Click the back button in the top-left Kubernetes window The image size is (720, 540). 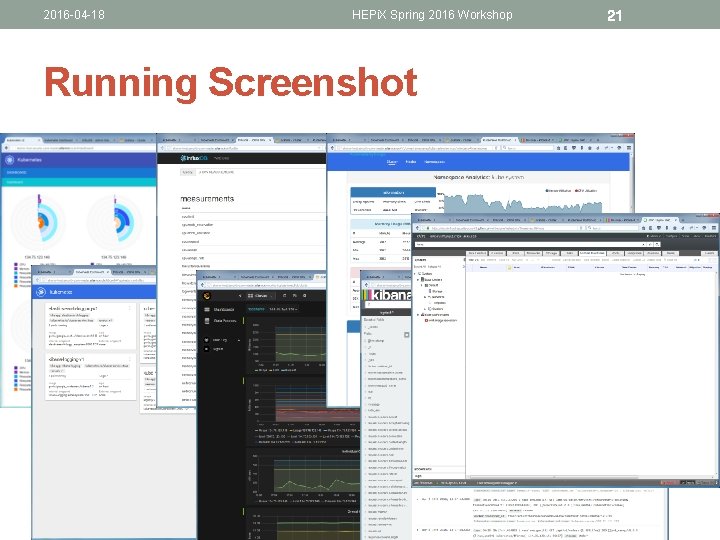(x=6, y=148)
